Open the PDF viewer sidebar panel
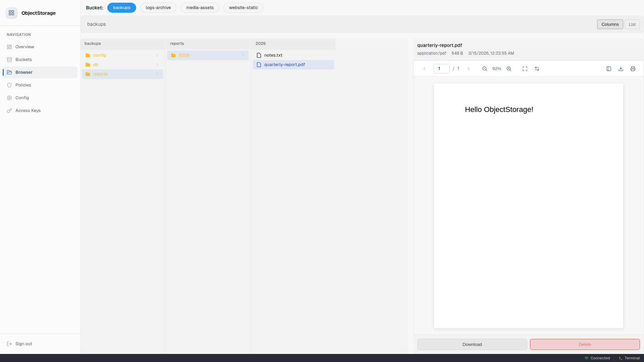Viewport: 644px width, 362px height. tap(609, 68)
